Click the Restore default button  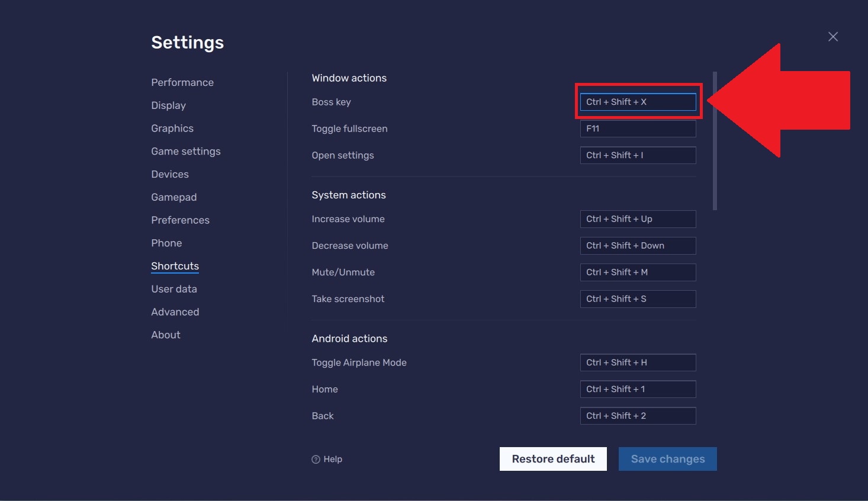553,458
